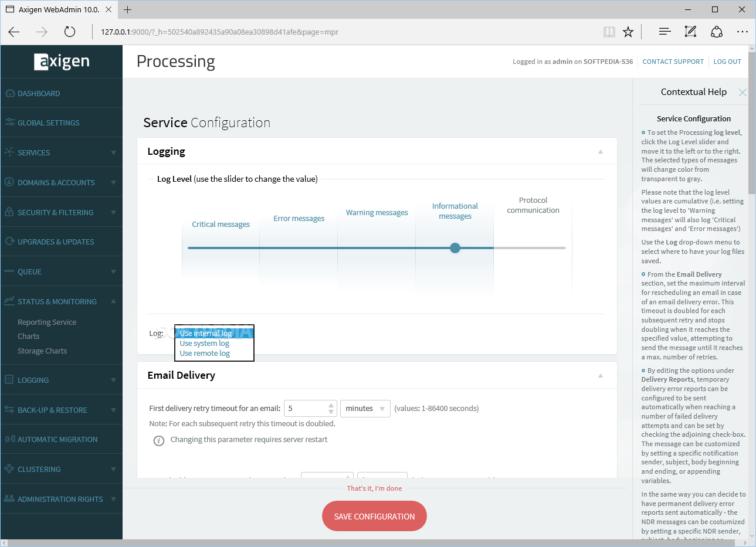Set log level to Warning messages

[x=377, y=212]
